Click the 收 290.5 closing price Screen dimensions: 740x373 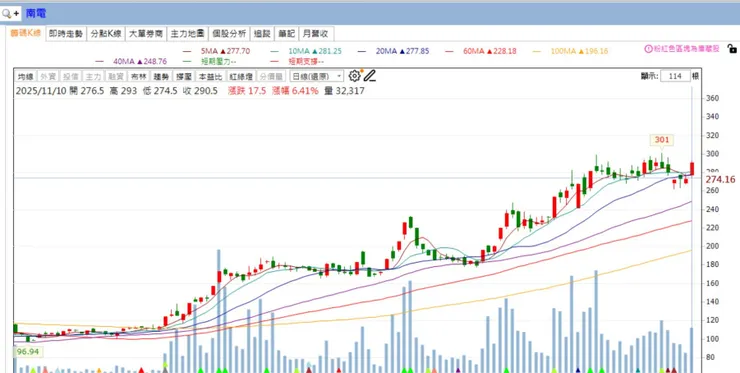pos(200,91)
